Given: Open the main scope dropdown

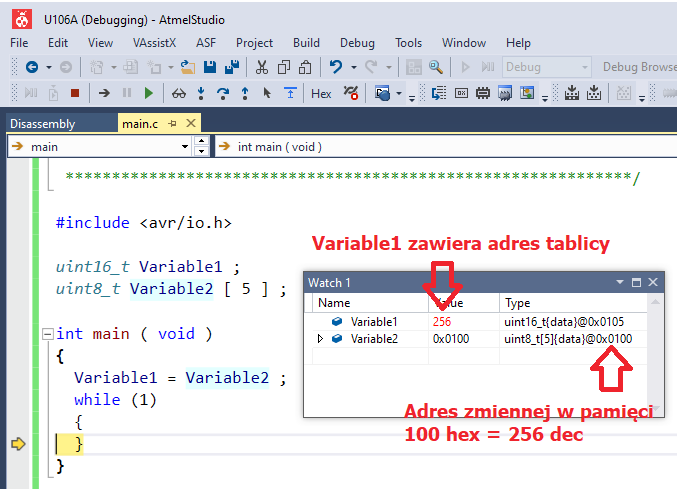Looking at the screenshot, I should point(185,147).
